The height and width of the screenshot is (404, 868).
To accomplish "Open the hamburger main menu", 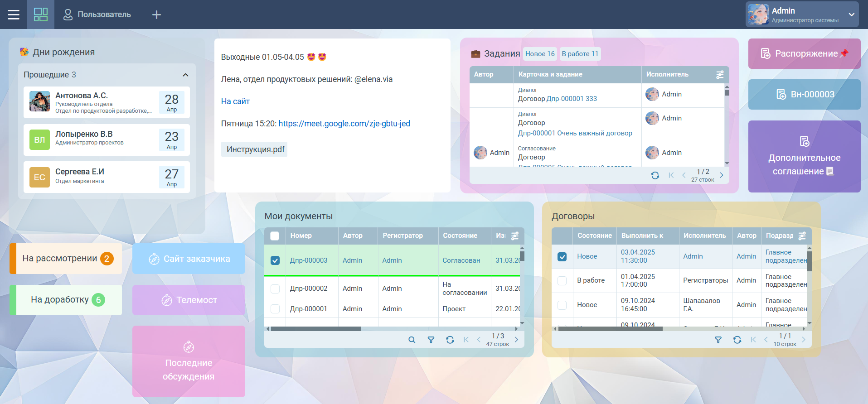I will click(14, 14).
